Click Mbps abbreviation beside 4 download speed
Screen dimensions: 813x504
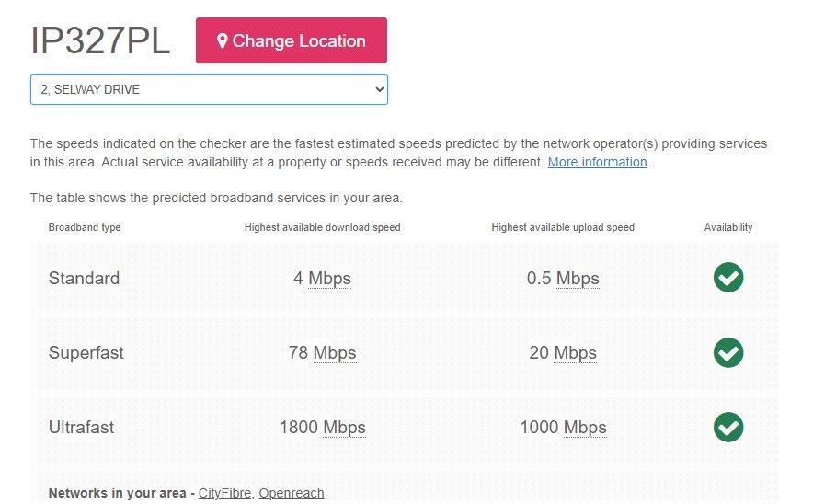click(x=329, y=279)
